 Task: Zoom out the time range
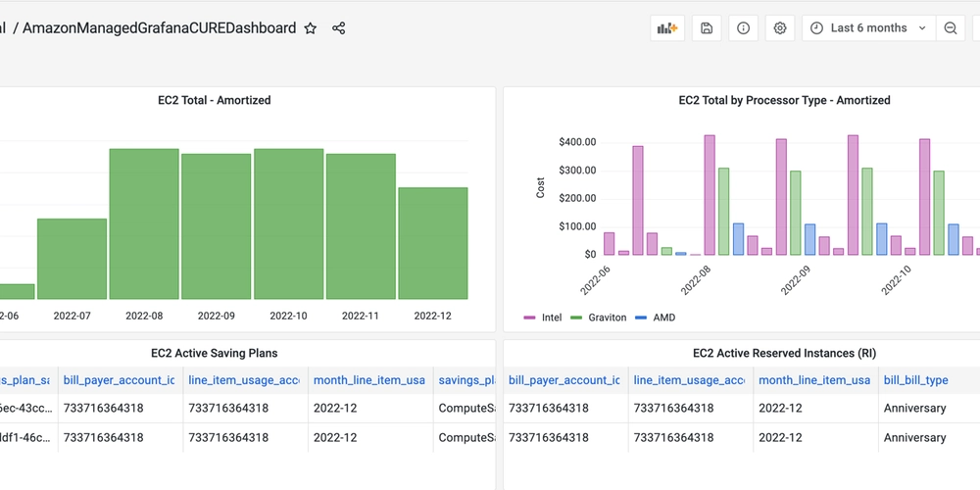point(950,28)
